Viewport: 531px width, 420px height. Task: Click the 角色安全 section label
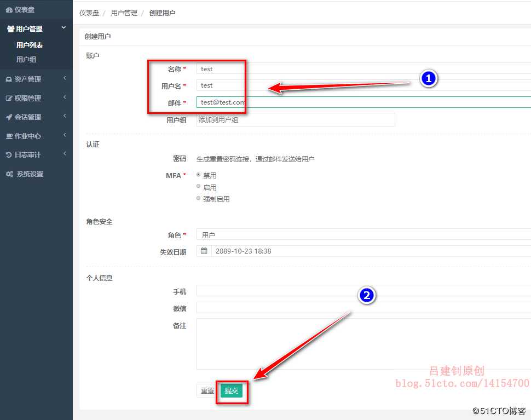click(x=99, y=222)
